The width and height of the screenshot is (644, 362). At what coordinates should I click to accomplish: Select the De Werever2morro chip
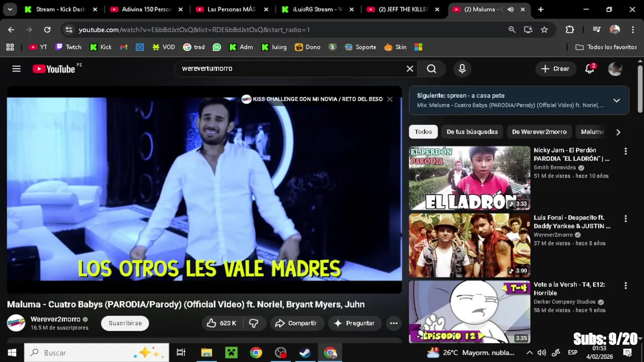pos(539,132)
